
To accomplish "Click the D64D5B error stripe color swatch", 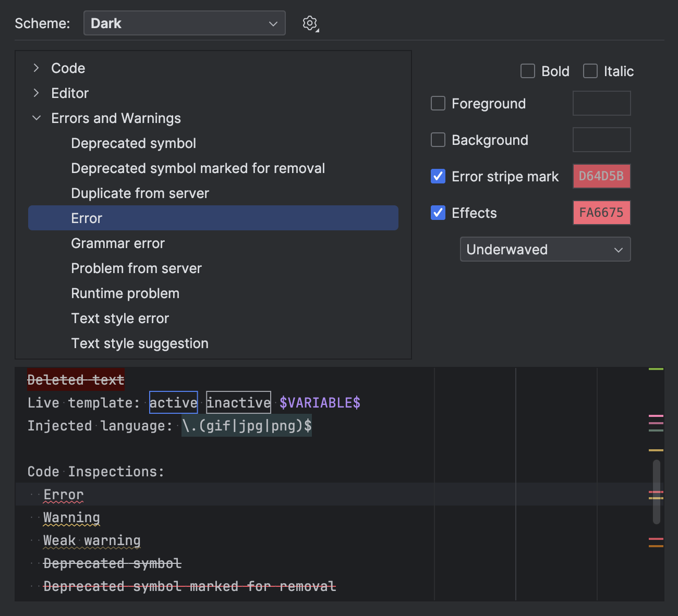I will 601,177.
